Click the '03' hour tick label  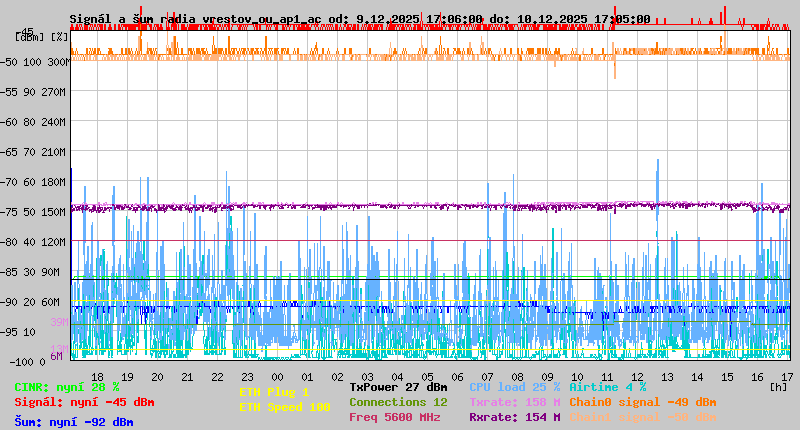coord(367,377)
